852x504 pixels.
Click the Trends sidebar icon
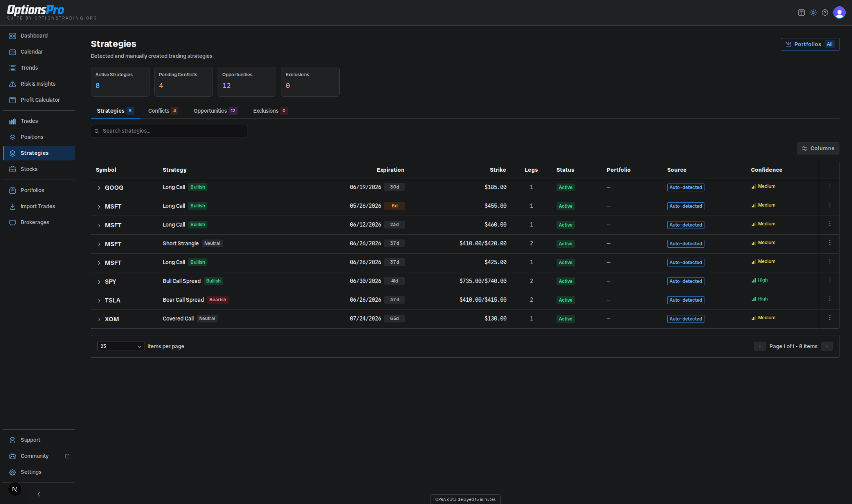point(13,68)
